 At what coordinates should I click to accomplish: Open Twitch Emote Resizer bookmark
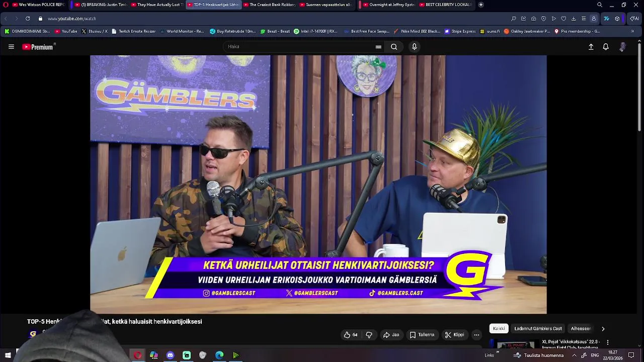[133, 31]
